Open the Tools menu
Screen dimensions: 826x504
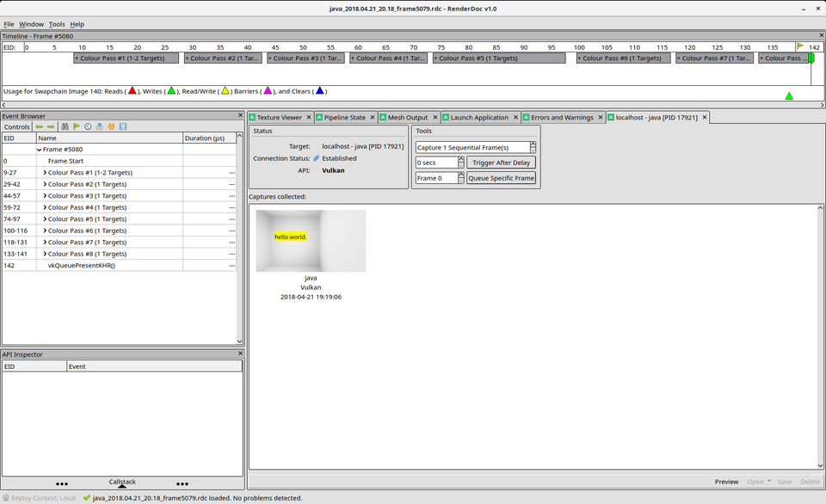[57, 24]
